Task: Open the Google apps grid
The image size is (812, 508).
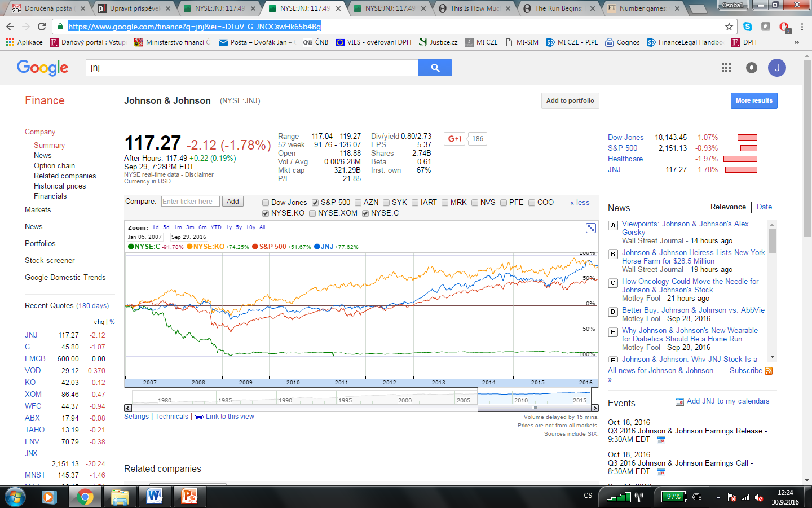Action: (726, 68)
